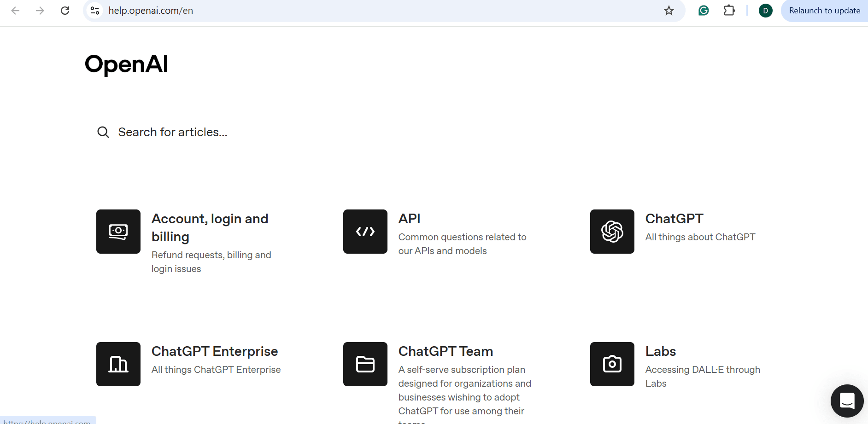Click the OpenAI logo heading
The height and width of the screenshot is (424, 868).
click(x=127, y=64)
